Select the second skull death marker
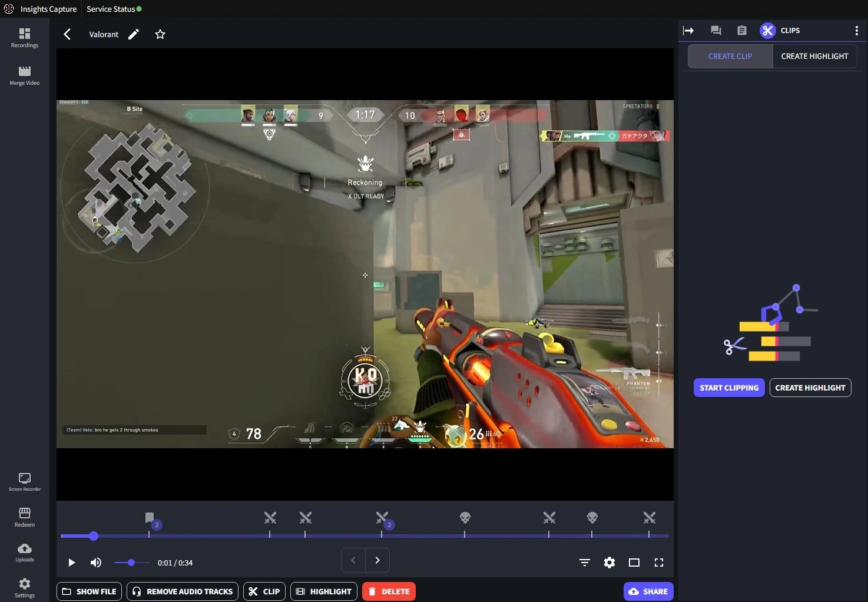 pyautogui.click(x=592, y=518)
